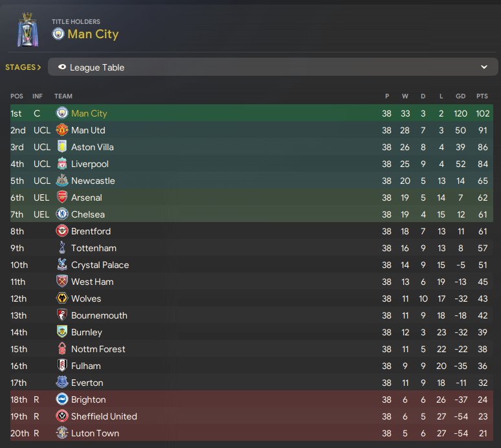Sort table by PTS column header
The image size is (501, 448).
click(482, 96)
